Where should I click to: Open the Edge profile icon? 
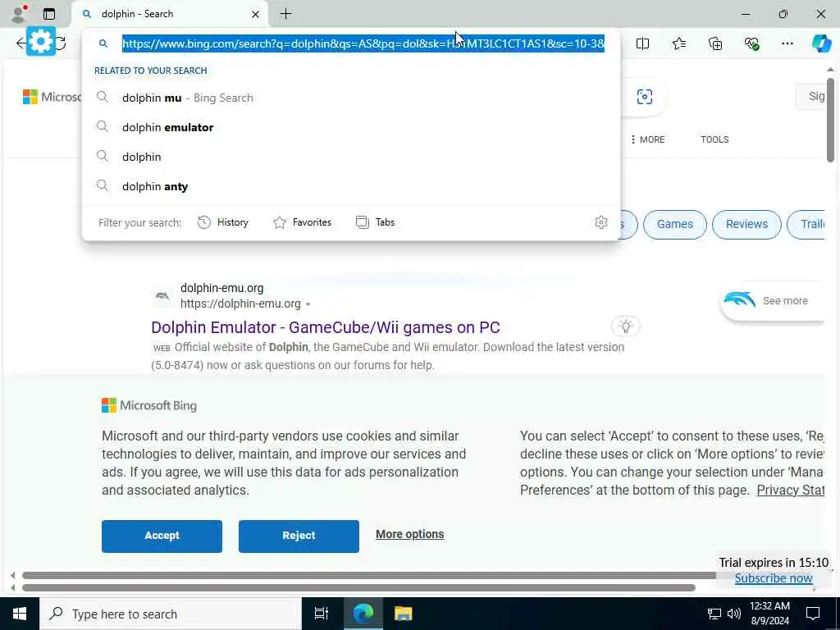pos(19,13)
